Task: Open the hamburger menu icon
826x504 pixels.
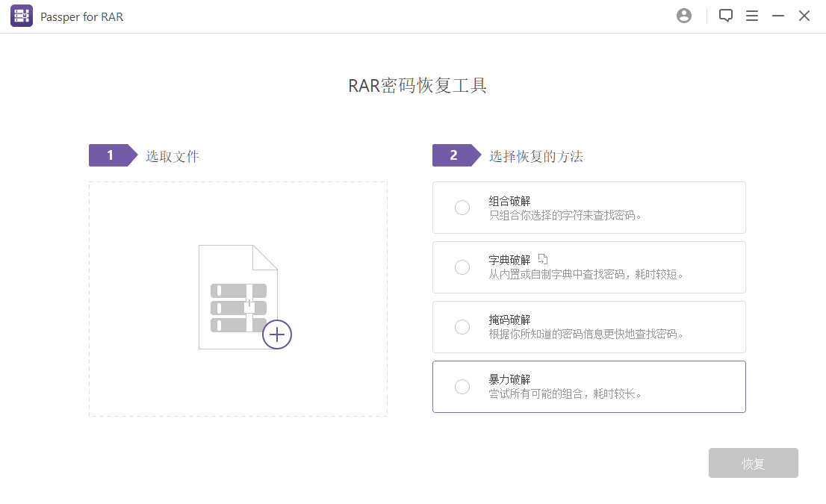Action: pos(752,16)
